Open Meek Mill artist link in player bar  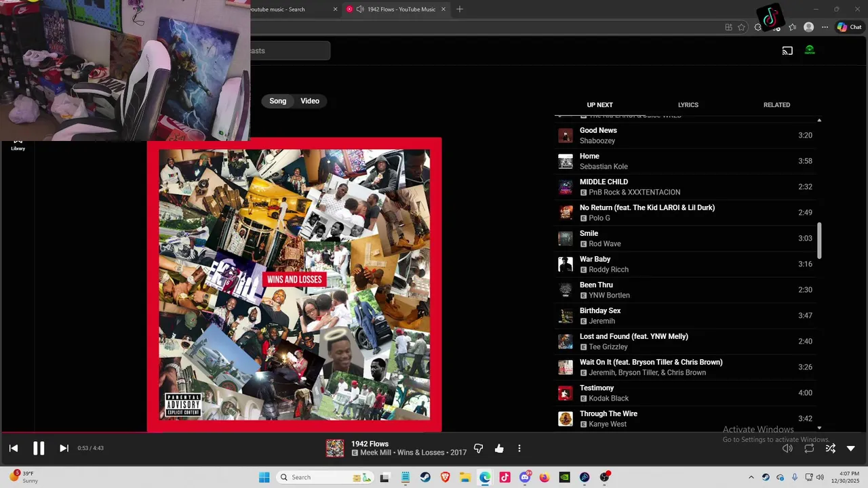point(376,453)
